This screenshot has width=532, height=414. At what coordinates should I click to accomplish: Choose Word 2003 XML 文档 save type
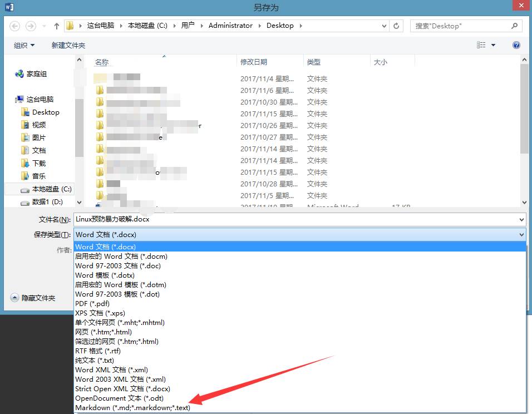pyautogui.click(x=300, y=379)
